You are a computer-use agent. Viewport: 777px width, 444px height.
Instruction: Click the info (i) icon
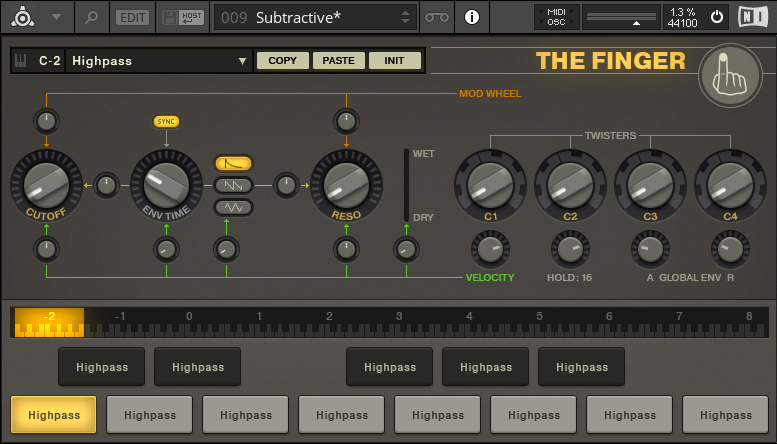[x=471, y=17]
